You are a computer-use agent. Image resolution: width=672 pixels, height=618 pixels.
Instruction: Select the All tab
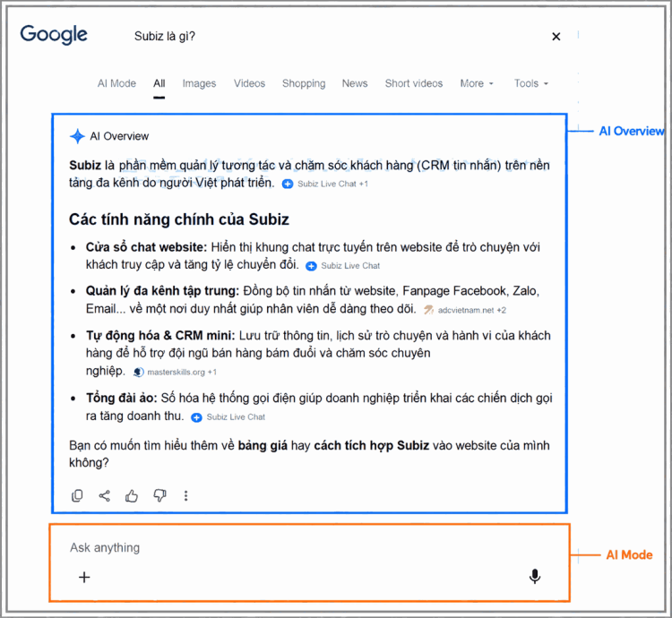pyautogui.click(x=159, y=83)
